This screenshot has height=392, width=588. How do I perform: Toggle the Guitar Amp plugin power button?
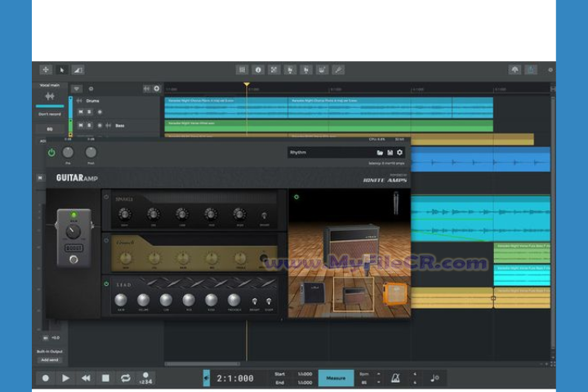pyautogui.click(x=51, y=153)
